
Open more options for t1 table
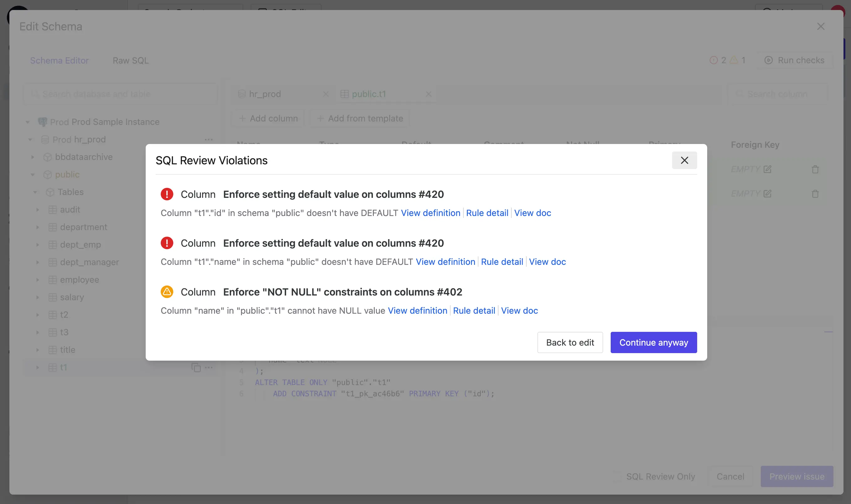click(x=209, y=368)
